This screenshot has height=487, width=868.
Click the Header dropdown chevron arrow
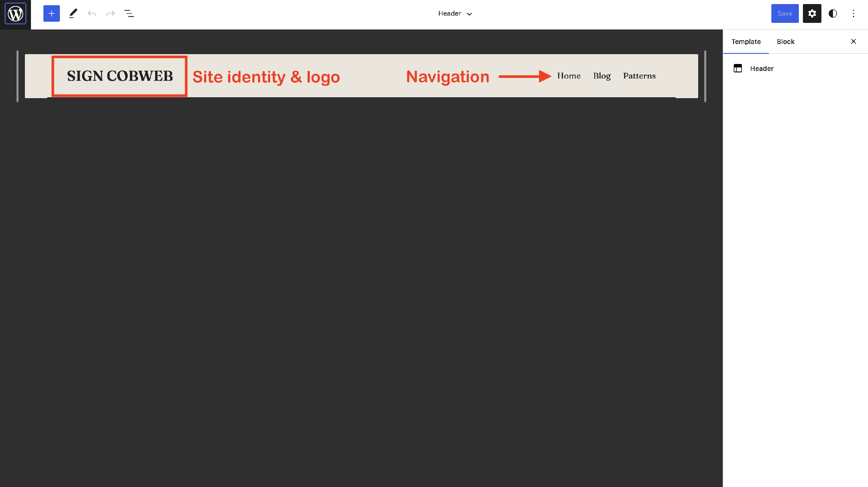pos(469,14)
